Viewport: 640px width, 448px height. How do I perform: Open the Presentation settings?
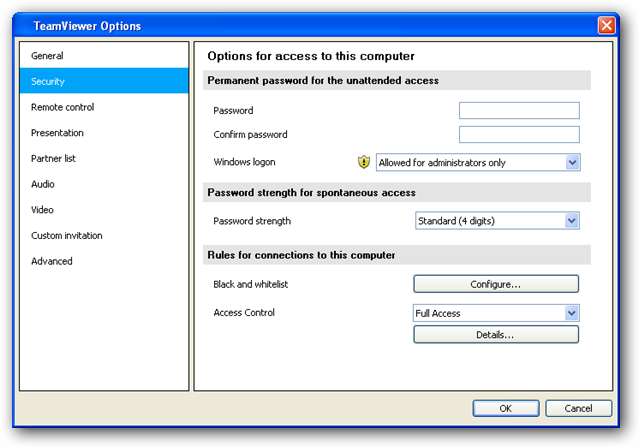coord(57,133)
